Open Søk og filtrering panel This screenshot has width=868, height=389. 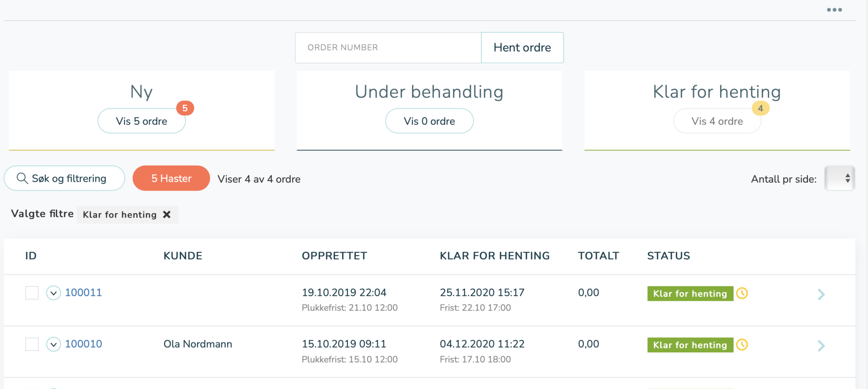(64, 178)
